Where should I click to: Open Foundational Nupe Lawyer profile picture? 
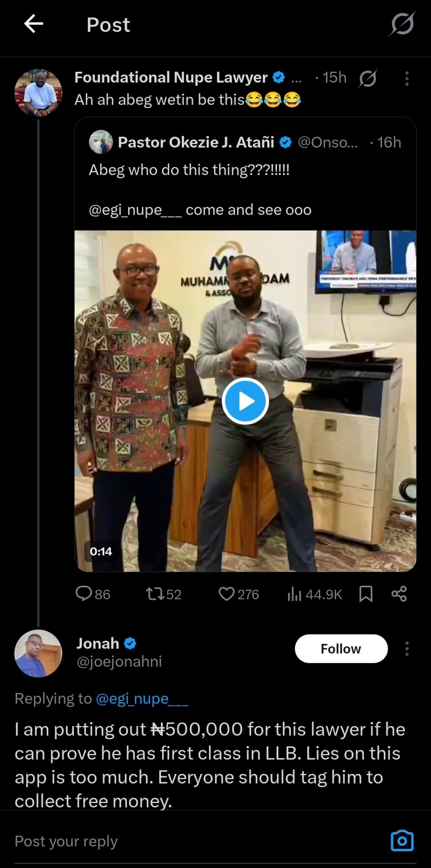click(38, 93)
